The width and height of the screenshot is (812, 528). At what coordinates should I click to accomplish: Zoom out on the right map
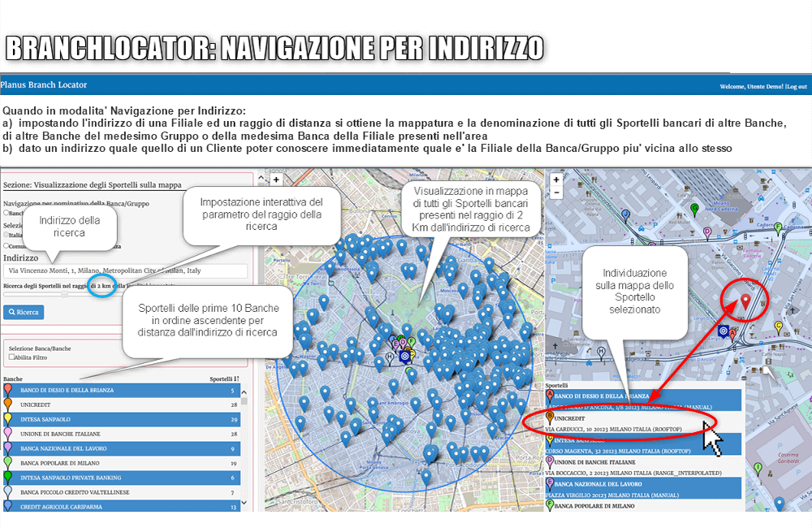click(556, 193)
